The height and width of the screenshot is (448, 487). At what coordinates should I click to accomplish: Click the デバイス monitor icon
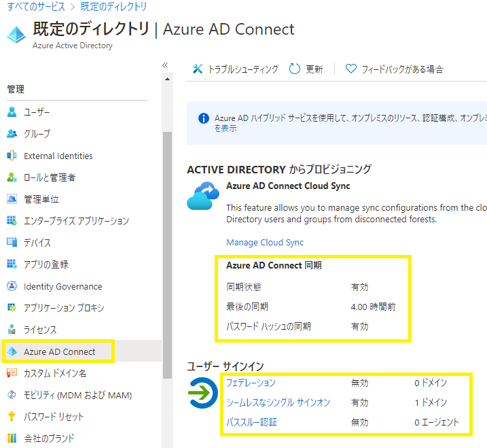pos(12,243)
